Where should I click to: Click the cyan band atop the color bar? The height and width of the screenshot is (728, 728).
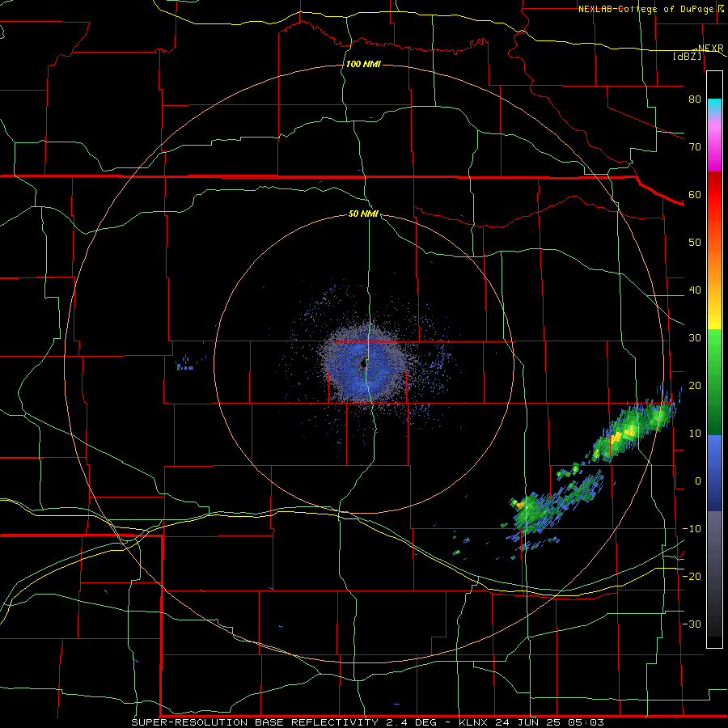point(714,106)
